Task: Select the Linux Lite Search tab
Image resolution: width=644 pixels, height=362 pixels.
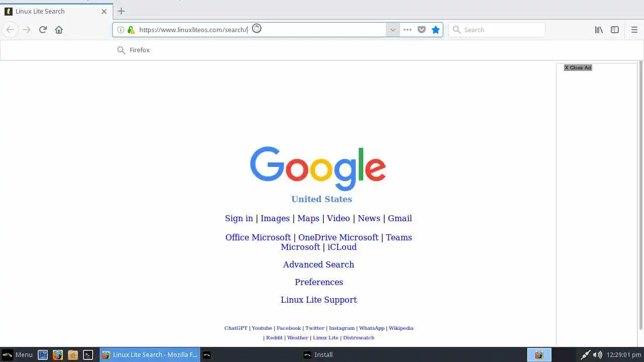Action: pyautogui.click(x=56, y=11)
